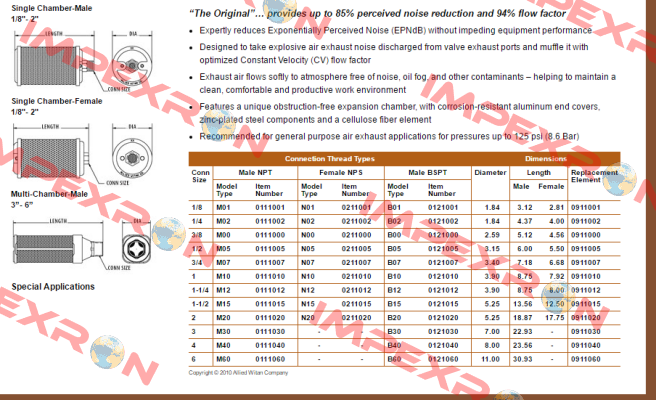Click the bullet about Exponentially Perceived Noise
656x400 pixels.
[395, 30]
